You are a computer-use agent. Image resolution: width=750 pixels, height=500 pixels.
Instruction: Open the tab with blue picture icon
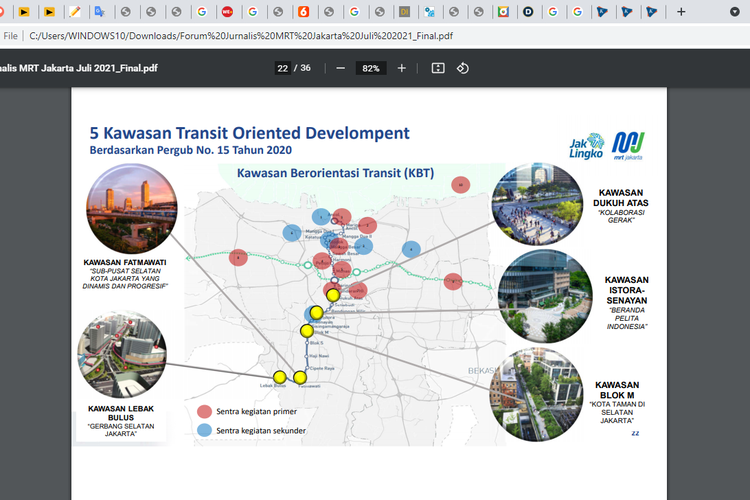click(429, 12)
